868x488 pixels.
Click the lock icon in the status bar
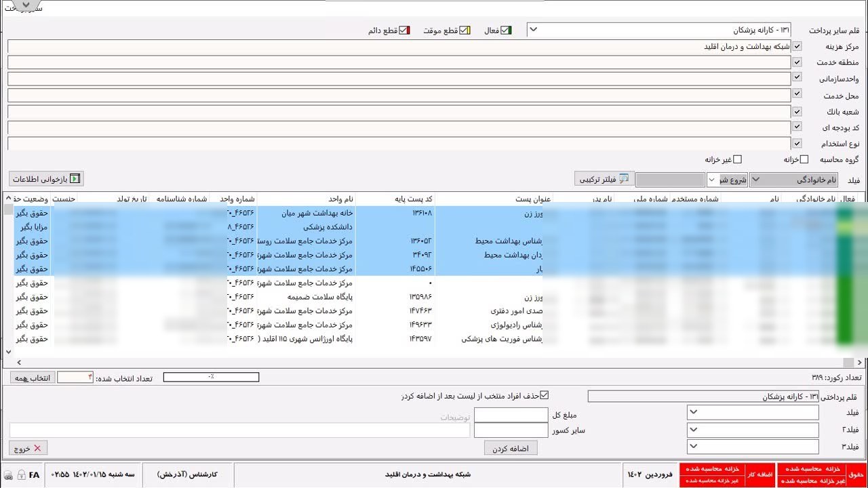coord(21,475)
